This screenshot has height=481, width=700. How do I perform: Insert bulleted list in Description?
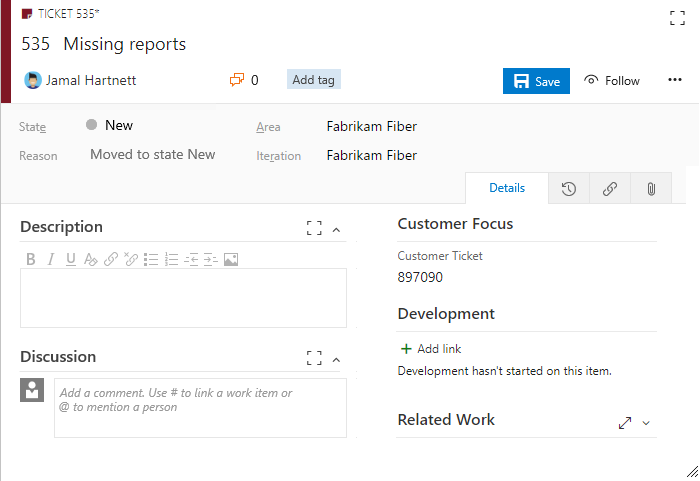point(151,259)
